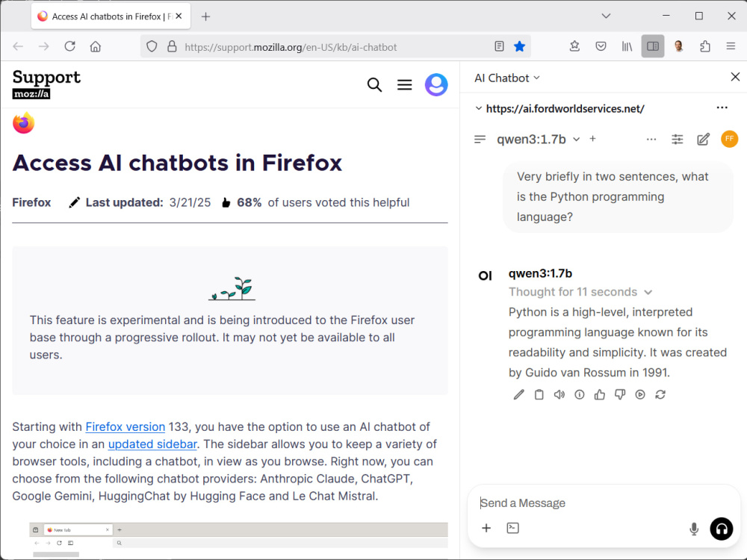Screen dimensions: 747x560
Task: Toggle the sidebar button
Action: click(x=653, y=46)
